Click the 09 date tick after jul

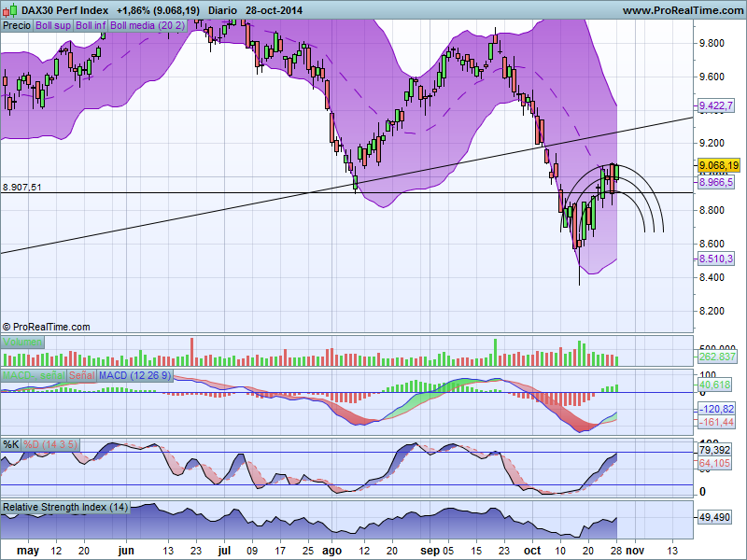[252, 551]
